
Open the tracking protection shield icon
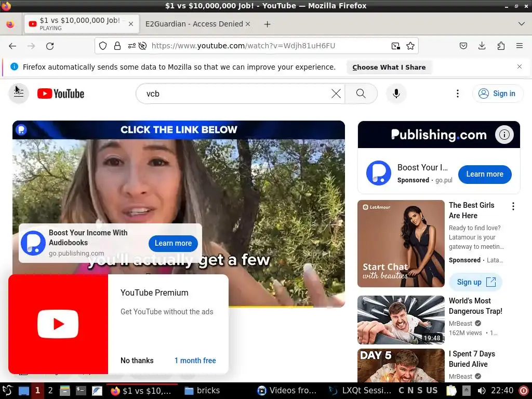(x=103, y=46)
